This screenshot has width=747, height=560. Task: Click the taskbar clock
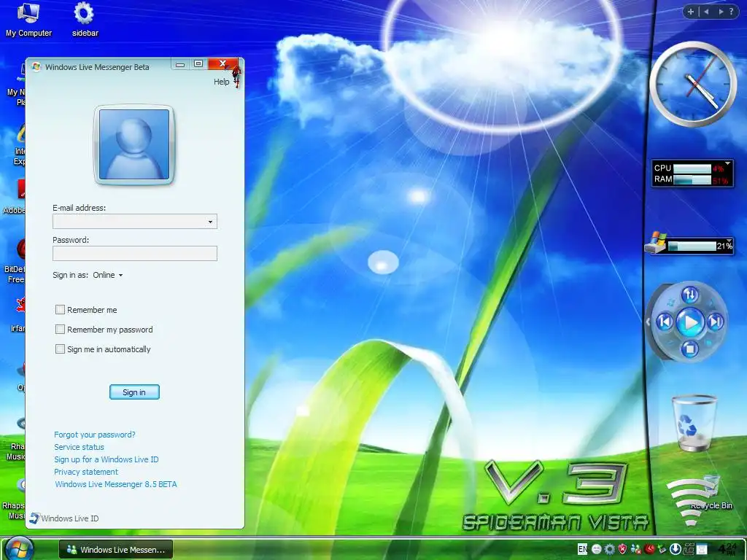(727, 549)
